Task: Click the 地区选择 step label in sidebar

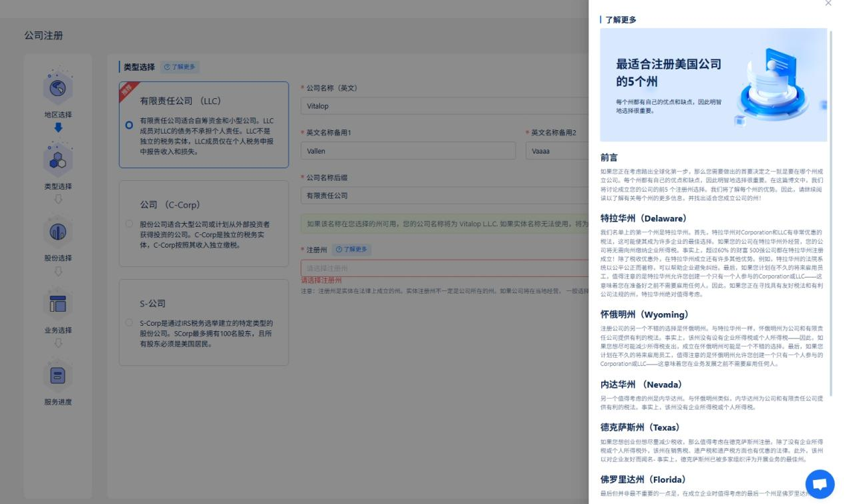Action: pyautogui.click(x=57, y=114)
